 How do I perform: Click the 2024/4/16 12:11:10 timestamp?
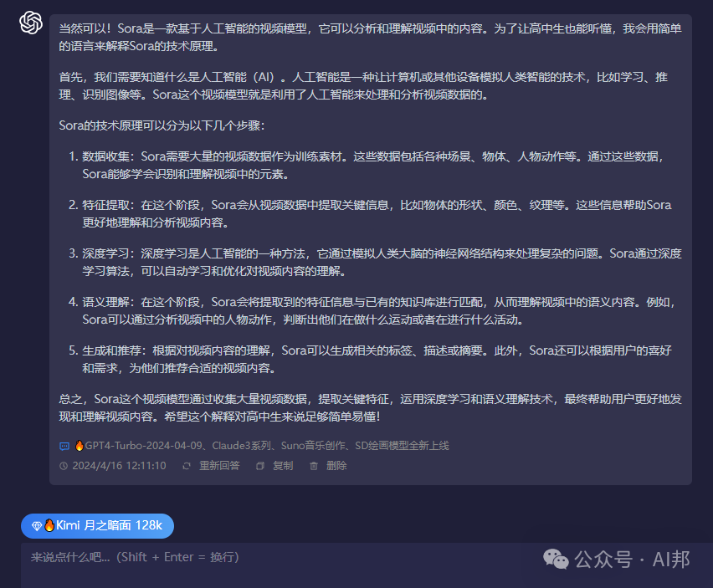tap(119, 466)
